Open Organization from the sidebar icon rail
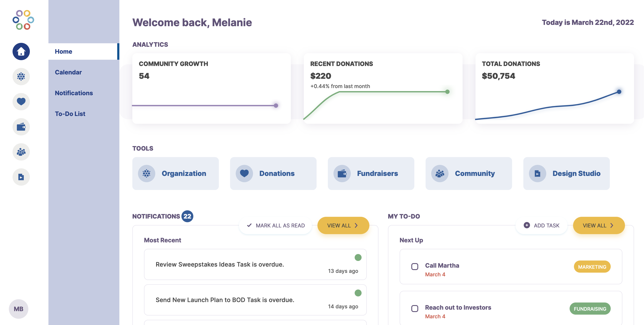Screen dimensions: 644x325 point(21,77)
